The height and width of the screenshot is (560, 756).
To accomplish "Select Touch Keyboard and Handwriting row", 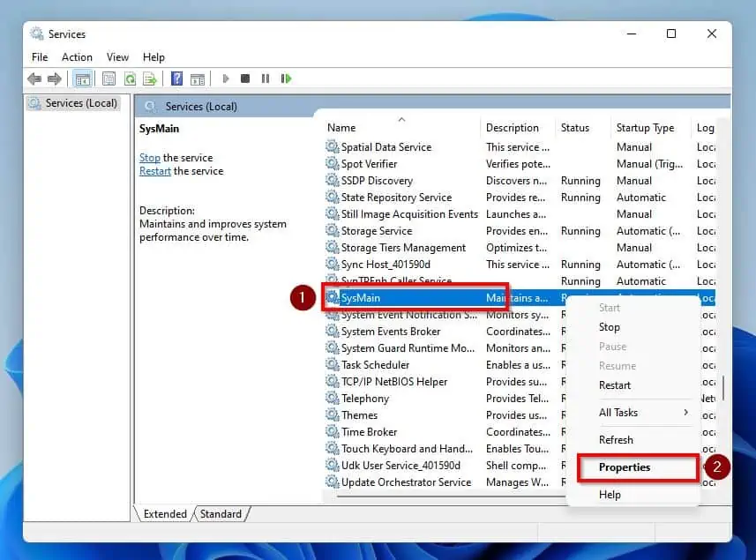I will coord(445,448).
